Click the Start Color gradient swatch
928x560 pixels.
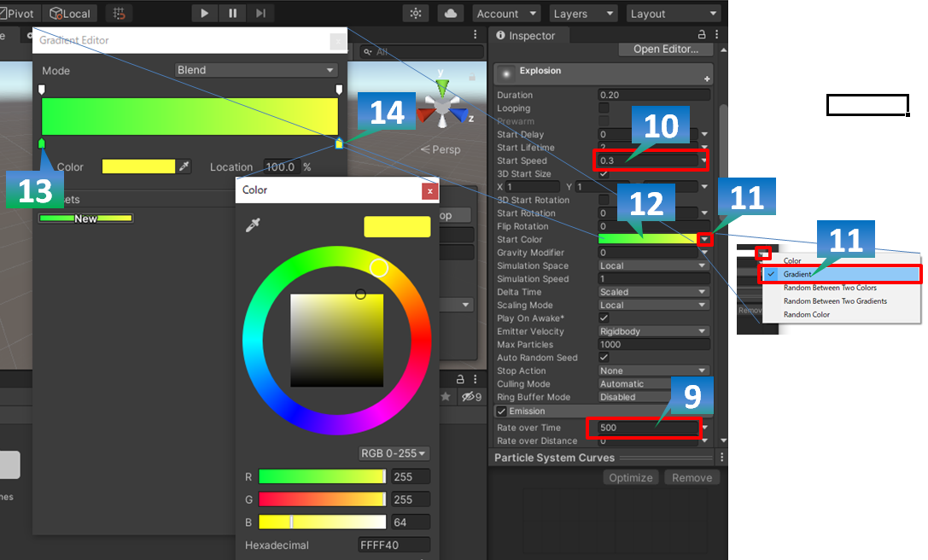(x=648, y=239)
